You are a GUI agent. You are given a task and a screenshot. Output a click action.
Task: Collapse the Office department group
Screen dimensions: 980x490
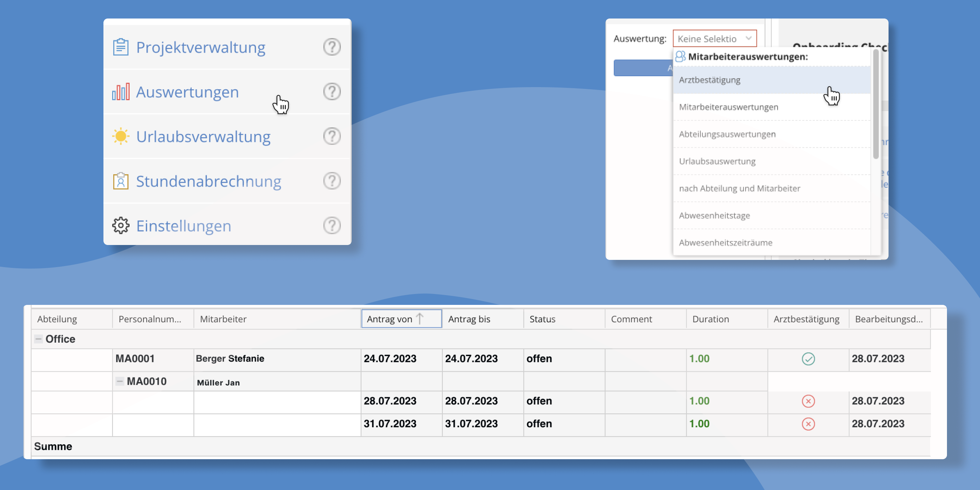[38, 339]
